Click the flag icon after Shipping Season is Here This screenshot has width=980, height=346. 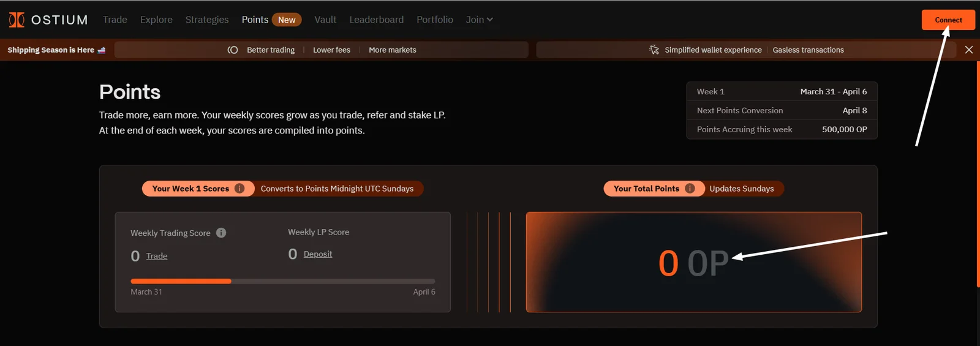click(102, 50)
